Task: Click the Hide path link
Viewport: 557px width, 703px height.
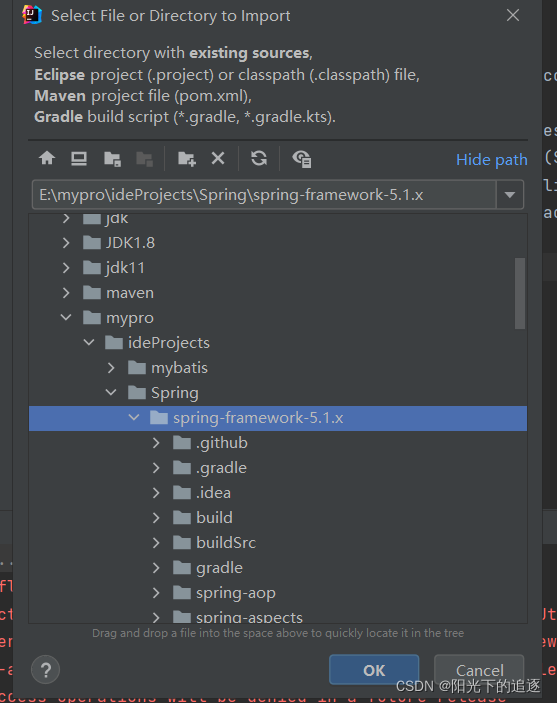Action: [x=492, y=160]
